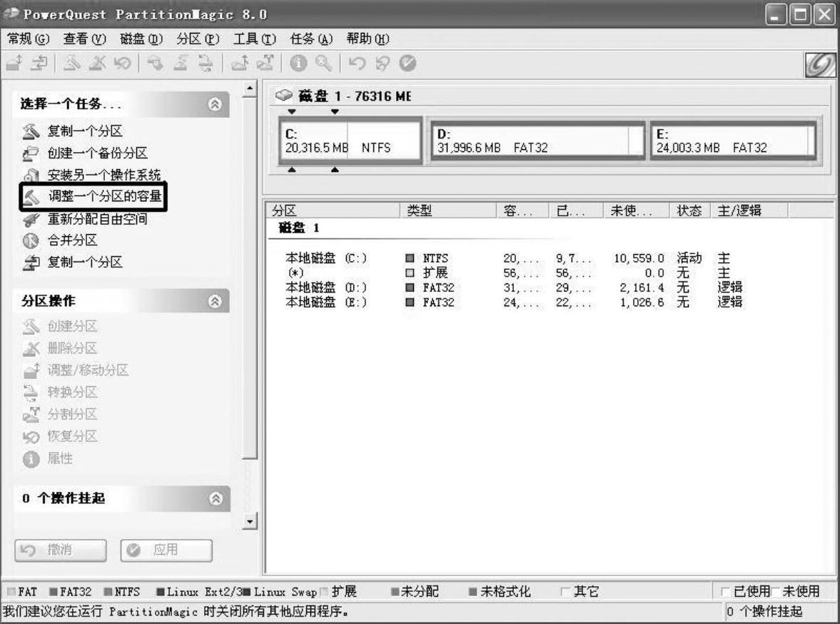840x624 pixels.
Task: Click the scroll-up arrow of the task pane
Action: tap(250, 89)
